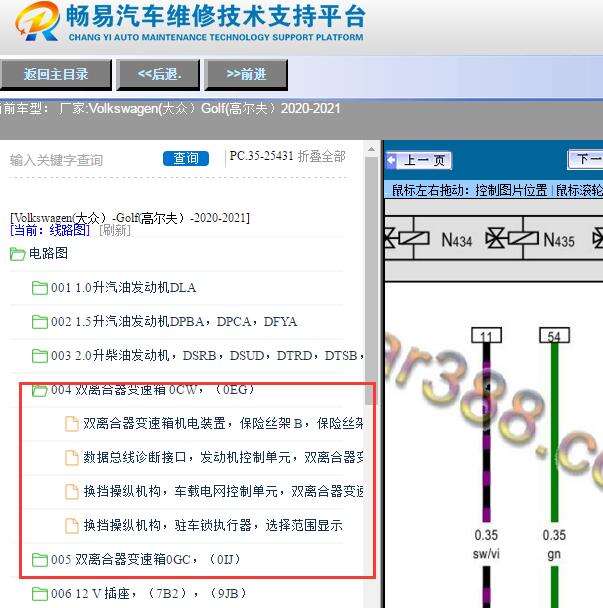Click the folder icon for 002 entry
The width and height of the screenshot is (603, 608).
point(40,322)
